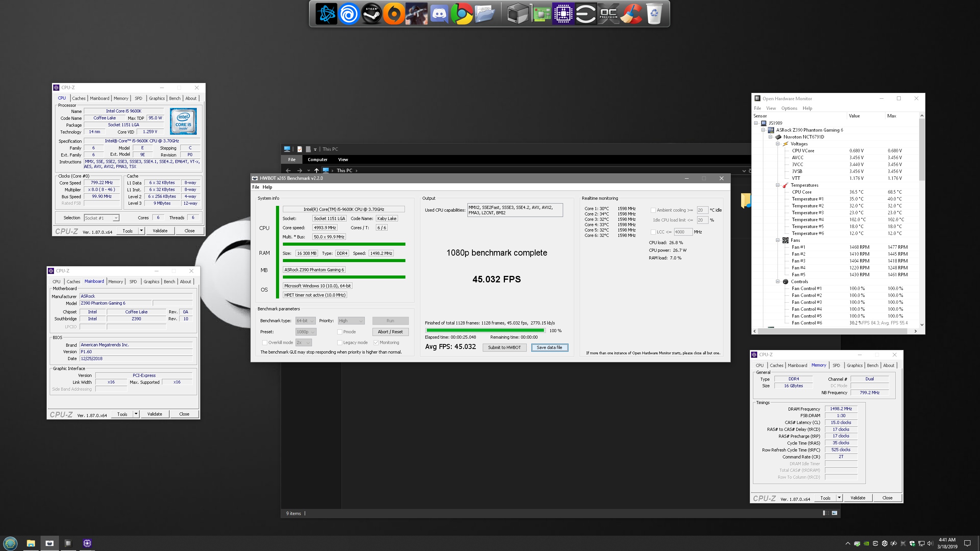Select the CPU-Z taskbar button
Viewport: 980px width, 551px height.
(x=87, y=543)
